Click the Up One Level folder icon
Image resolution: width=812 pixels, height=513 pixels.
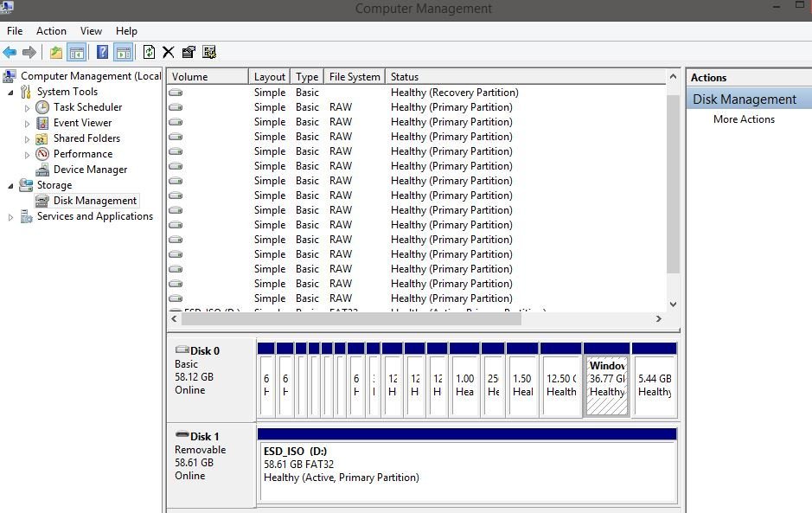click(56, 52)
